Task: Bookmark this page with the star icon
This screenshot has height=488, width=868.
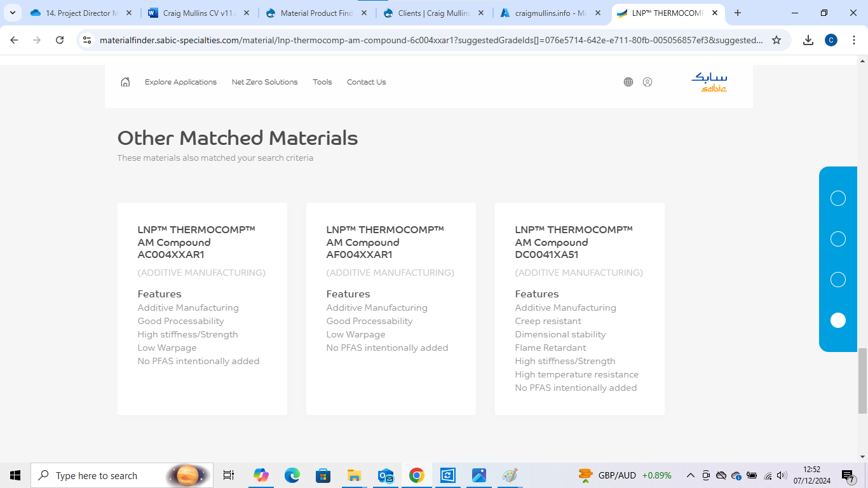Action: point(776,40)
